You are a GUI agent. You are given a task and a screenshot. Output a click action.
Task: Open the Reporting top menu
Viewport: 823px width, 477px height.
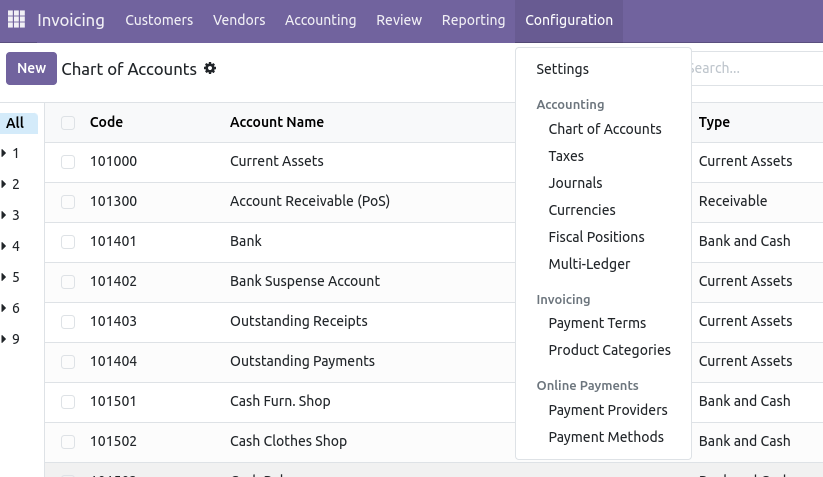(473, 20)
